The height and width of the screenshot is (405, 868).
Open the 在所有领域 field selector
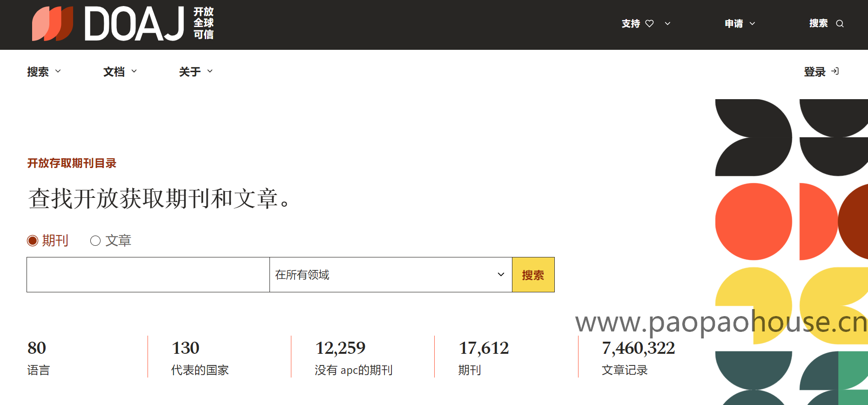point(391,275)
